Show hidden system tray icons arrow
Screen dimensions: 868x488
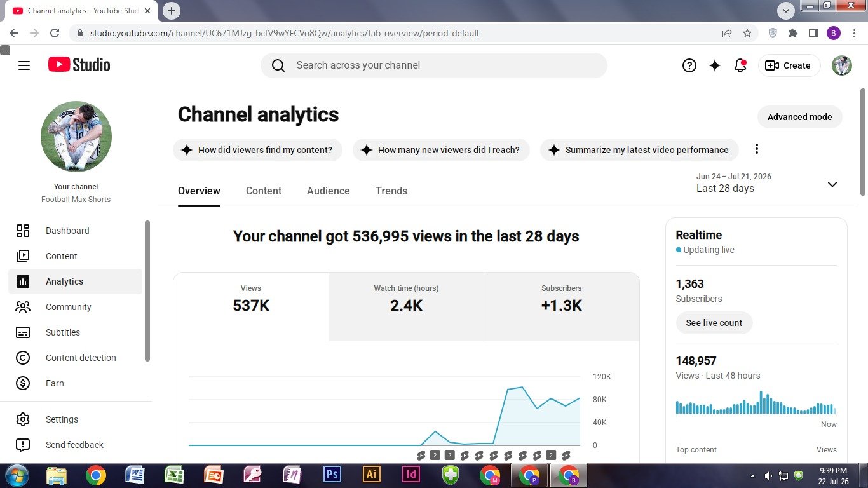point(753,475)
